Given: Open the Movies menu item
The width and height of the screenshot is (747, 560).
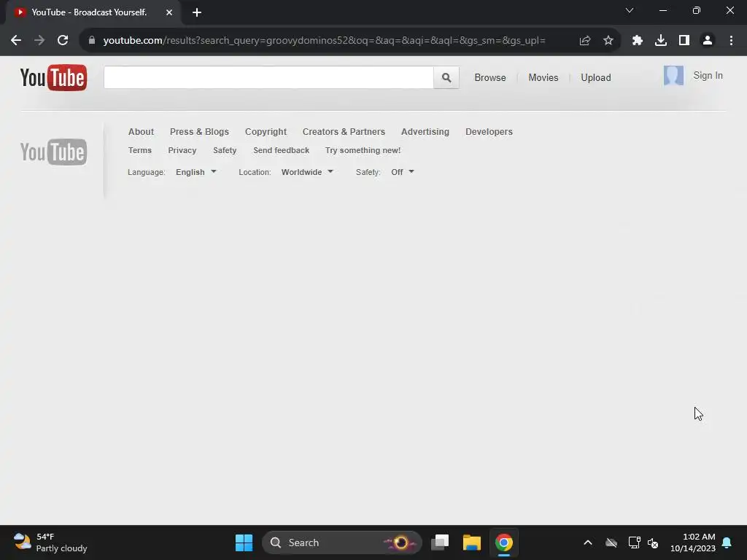Looking at the screenshot, I should click(x=543, y=77).
